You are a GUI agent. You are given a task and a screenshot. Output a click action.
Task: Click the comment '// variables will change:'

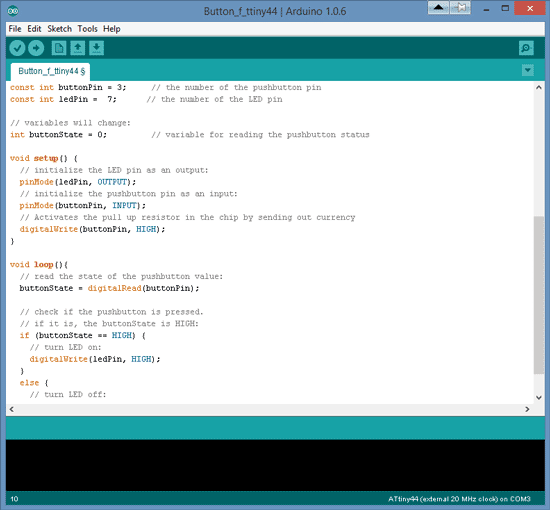[70, 123]
